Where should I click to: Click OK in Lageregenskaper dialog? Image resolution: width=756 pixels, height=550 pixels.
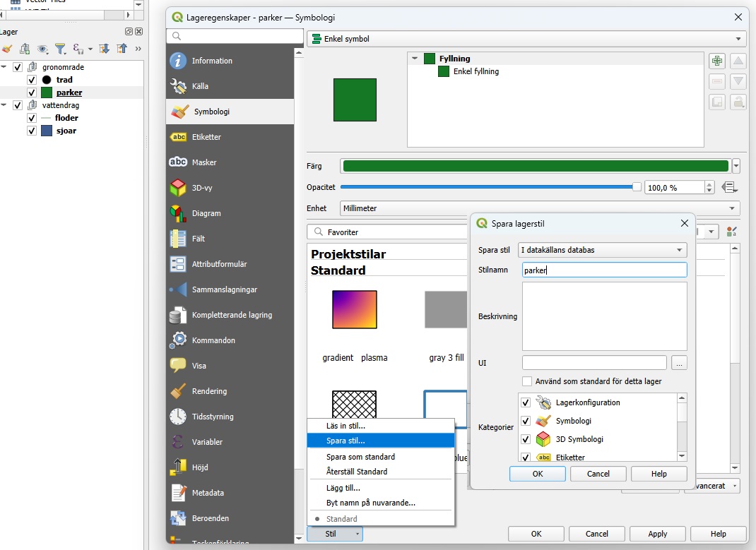click(536, 534)
